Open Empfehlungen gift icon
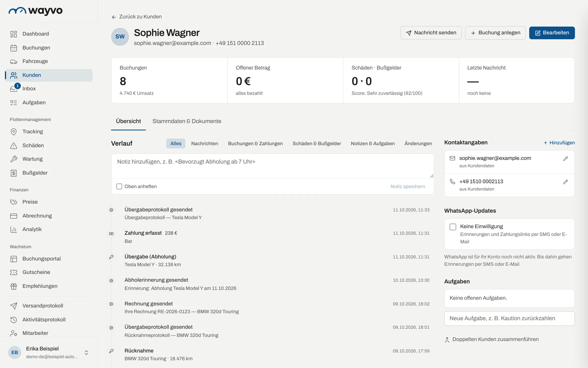The height and width of the screenshot is (368, 588). coord(14,286)
